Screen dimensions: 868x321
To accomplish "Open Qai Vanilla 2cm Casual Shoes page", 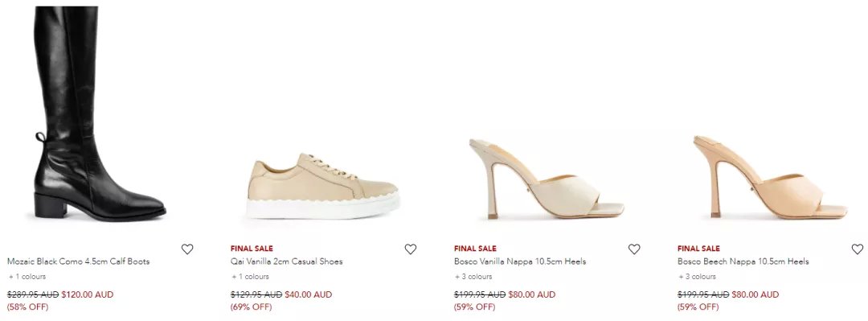I will point(287,261).
